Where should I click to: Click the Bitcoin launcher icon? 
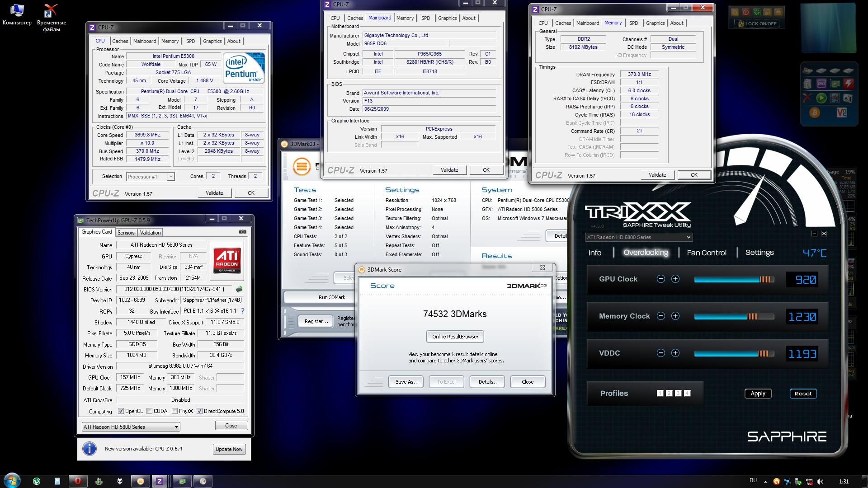(x=815, y=113)
